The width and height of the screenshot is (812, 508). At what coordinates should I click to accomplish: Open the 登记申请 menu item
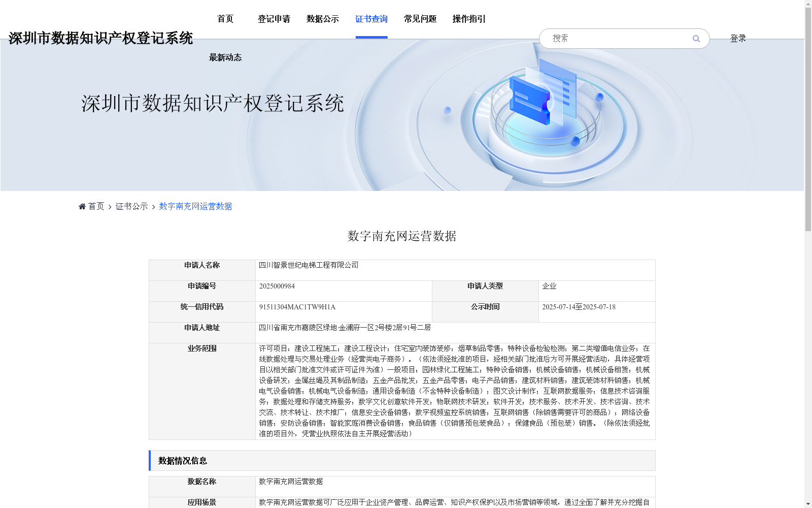274,19
